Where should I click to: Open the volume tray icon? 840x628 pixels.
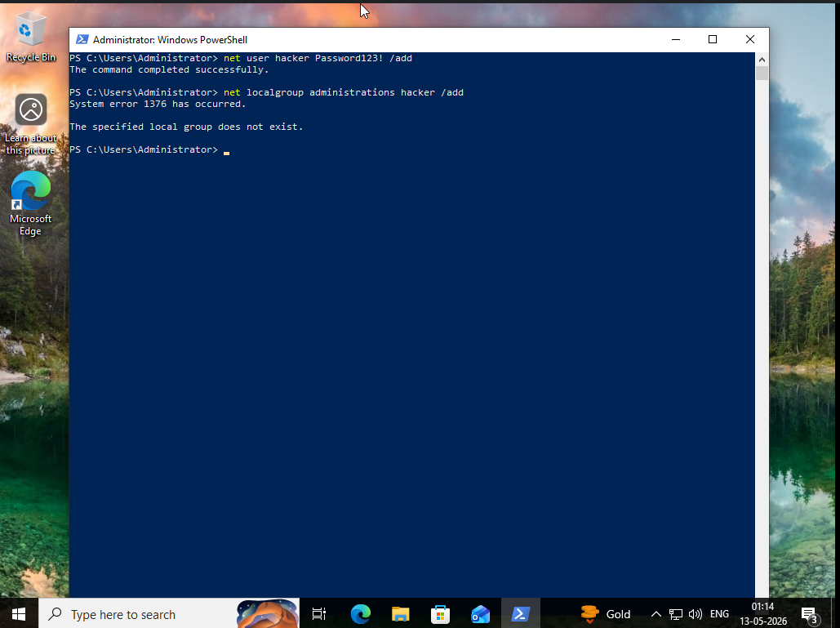(x=696, y=614)
